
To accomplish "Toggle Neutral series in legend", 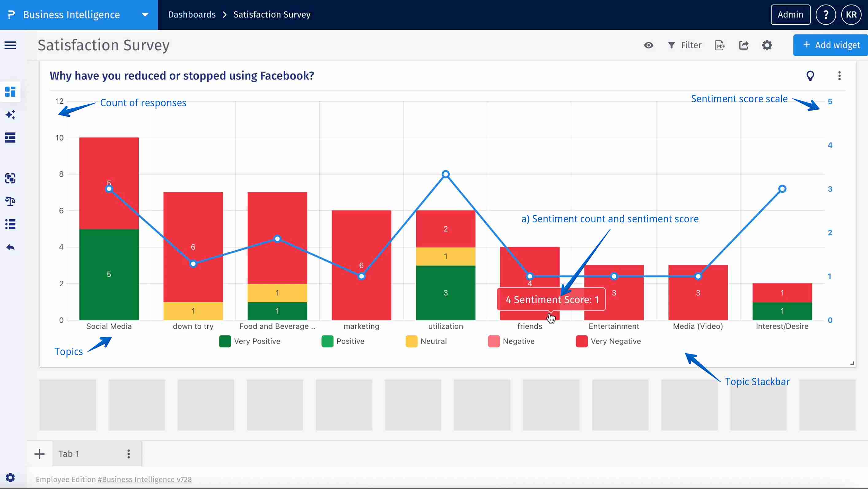I will [x=426, y=341].
